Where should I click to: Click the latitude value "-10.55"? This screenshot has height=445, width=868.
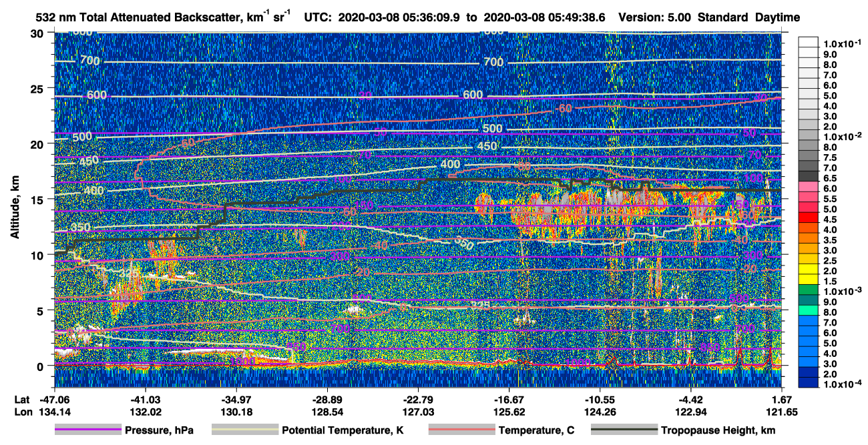tap(600, 399)
